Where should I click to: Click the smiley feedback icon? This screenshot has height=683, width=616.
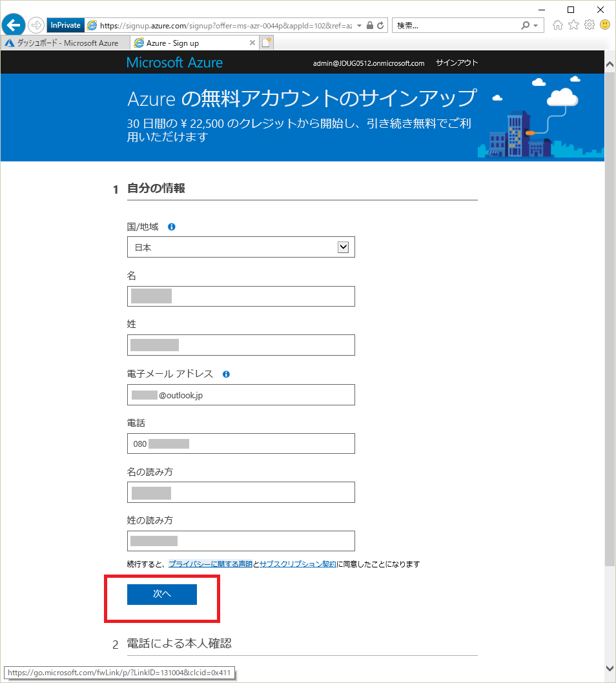pyautogui.click(x=605, y=25)
